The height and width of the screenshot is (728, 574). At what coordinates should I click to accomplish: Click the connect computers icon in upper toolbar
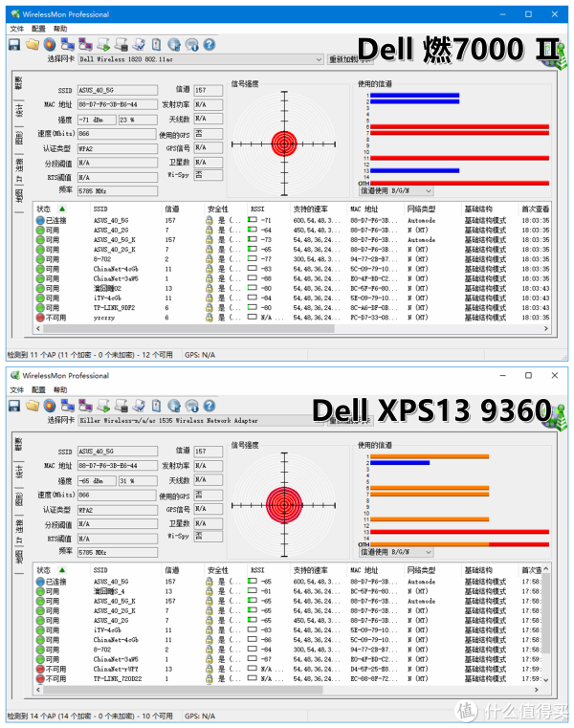click(67, 45)
